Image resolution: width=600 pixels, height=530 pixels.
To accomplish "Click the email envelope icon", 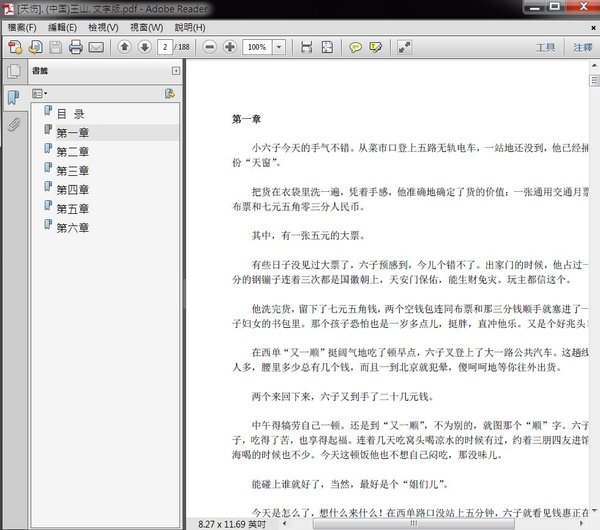I will (96, 47).
